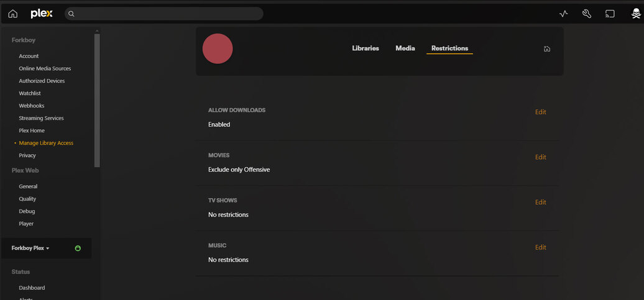Click the 'Exclude only Offensive' value
Image resolution: width=644 pixels, height=300 pixels.
239,170
